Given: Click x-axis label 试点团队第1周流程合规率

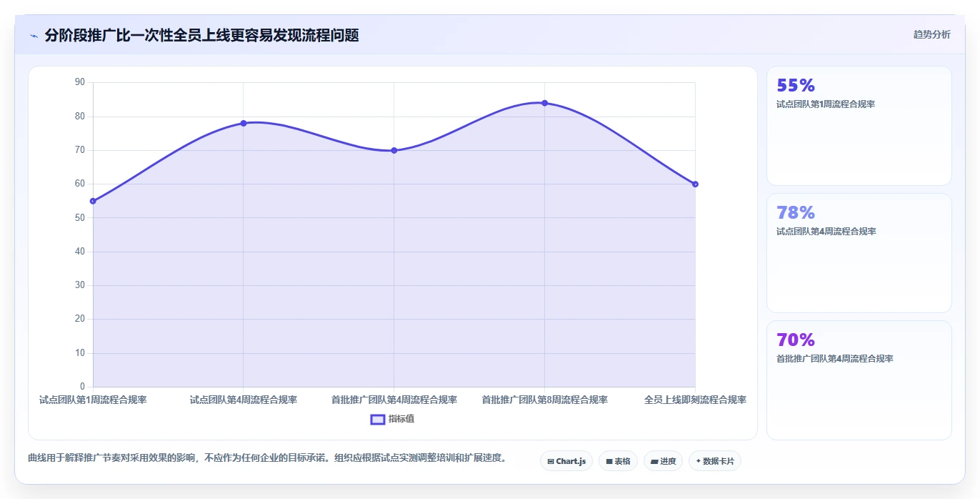Looking at the screenshot, I should (93, 400).
